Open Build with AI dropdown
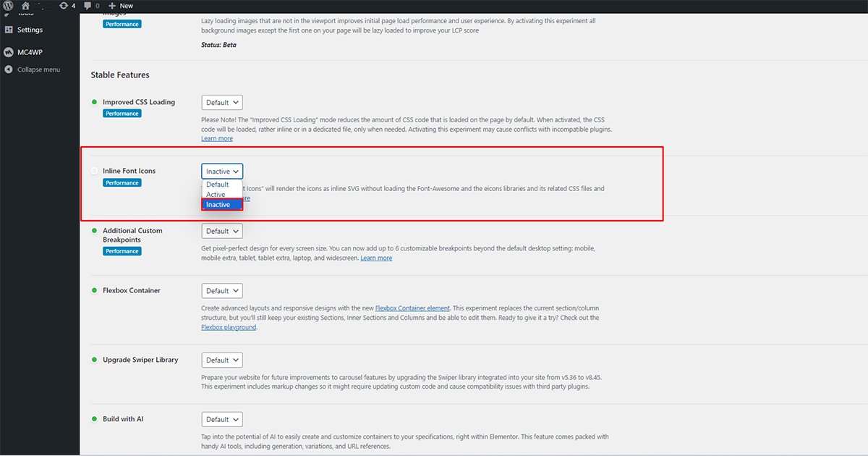Image resolution: width=868 pixels, height=456 pixels. pyautogui.click(x=222, y=420)
